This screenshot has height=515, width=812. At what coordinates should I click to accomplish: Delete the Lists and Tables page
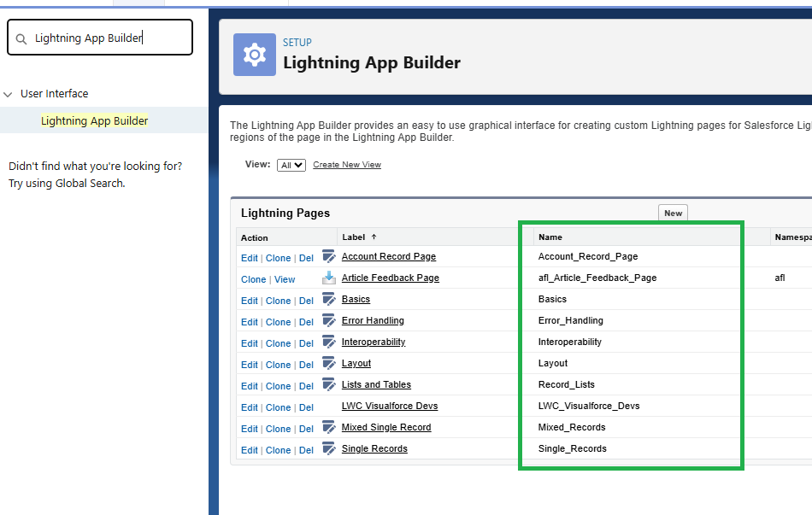click(x=306, y=386)
